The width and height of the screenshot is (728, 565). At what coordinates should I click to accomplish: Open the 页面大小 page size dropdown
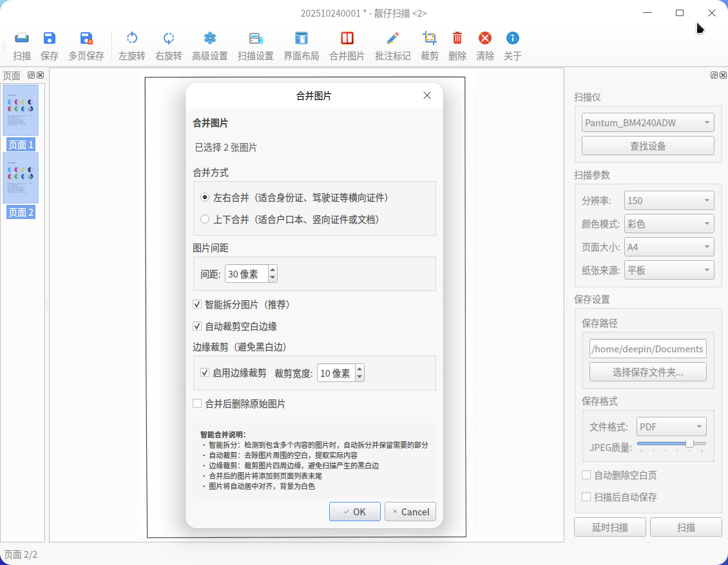click(x=669, y=247)
